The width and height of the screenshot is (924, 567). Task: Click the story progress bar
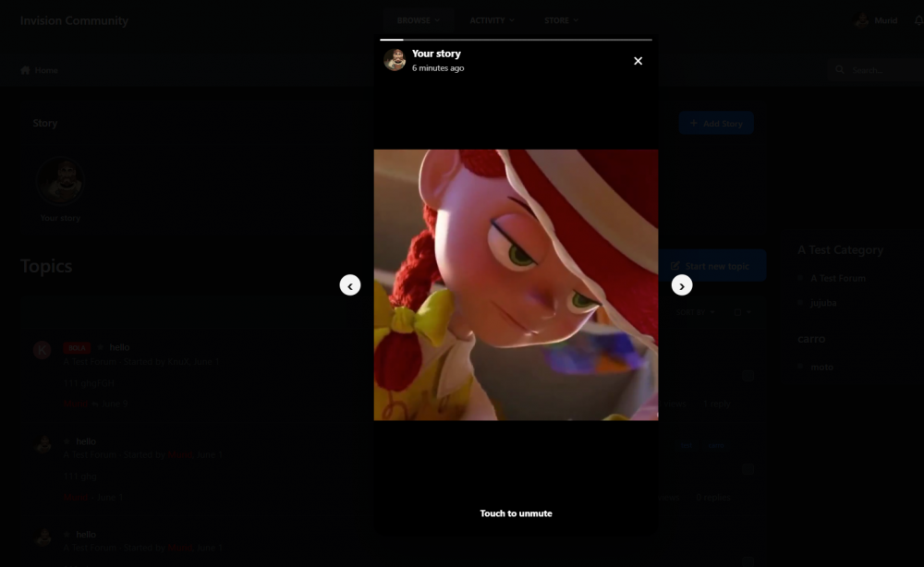coord(516,40)
